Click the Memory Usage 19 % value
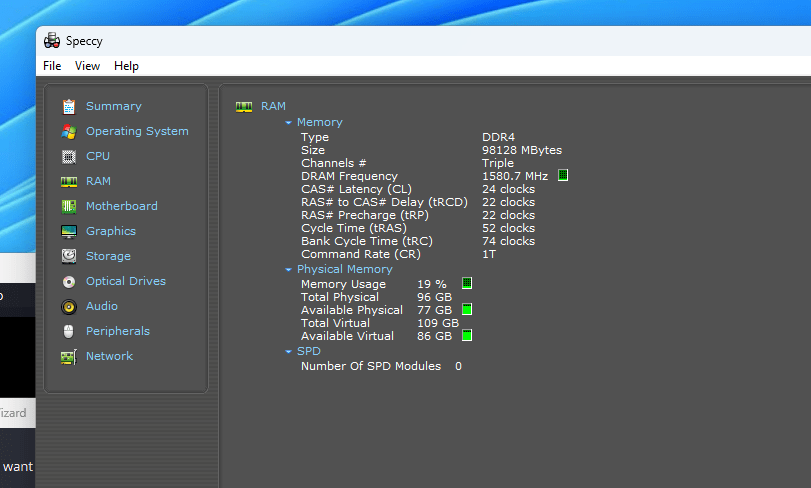811x488 pixels. [432, 284]
